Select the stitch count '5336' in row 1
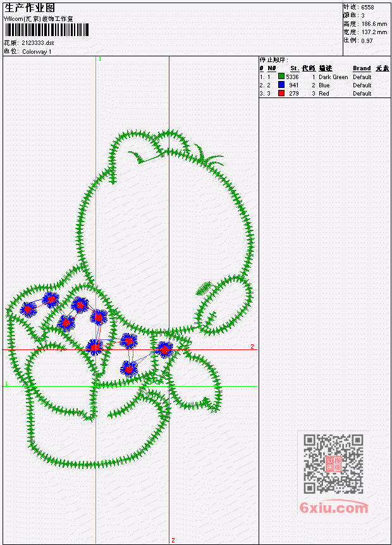 pyautogui.click(x=292, y=77)
